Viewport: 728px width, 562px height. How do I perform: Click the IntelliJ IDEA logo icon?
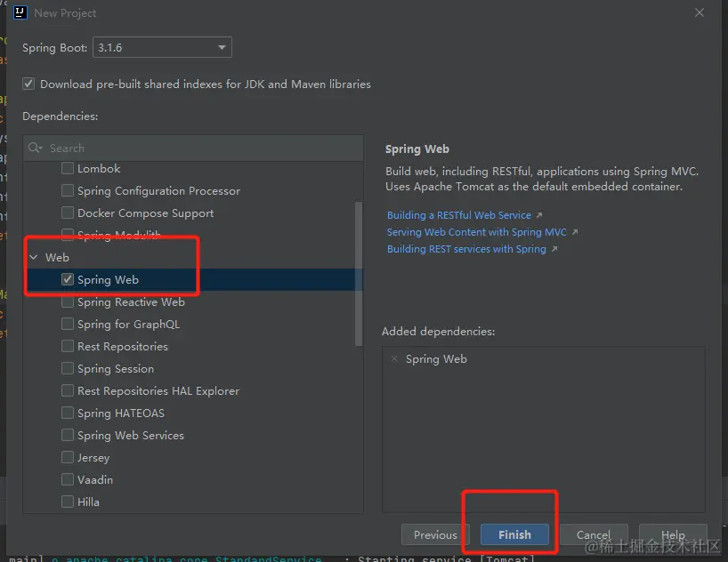tap(20, 12)
